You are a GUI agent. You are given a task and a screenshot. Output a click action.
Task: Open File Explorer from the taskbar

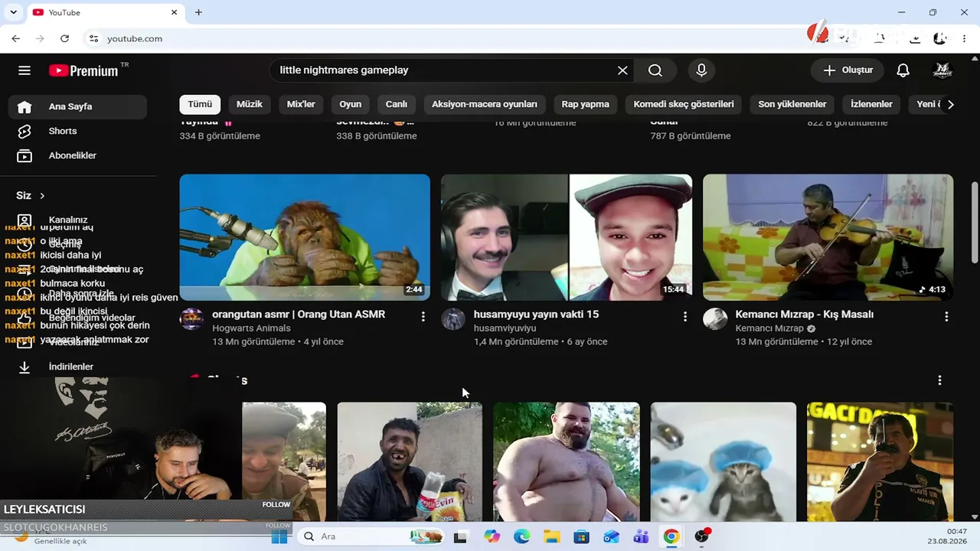click(x=551, y=536)
